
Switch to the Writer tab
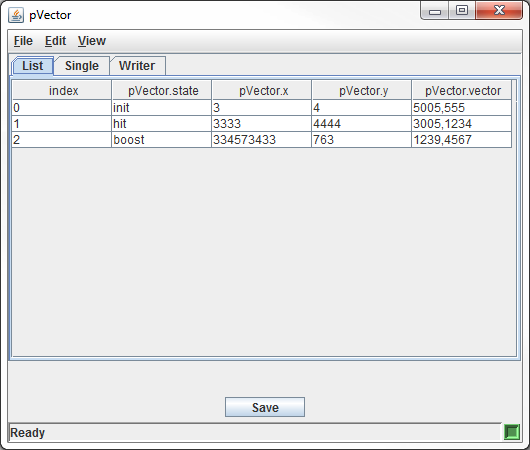[137, 66]
